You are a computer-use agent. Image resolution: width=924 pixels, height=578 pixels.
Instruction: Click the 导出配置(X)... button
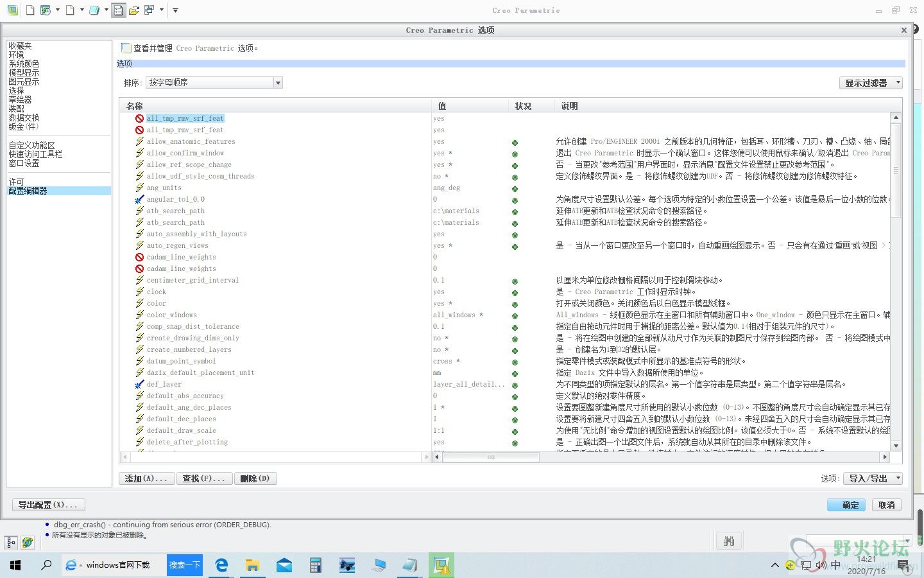[48, 505]
